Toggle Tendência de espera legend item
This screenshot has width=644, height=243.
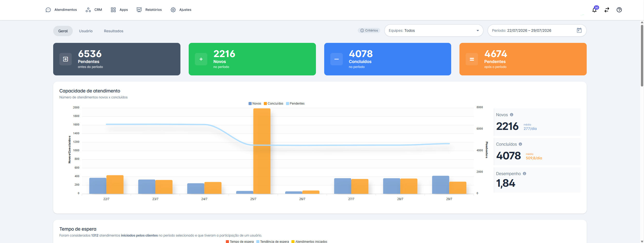(273, 241)
